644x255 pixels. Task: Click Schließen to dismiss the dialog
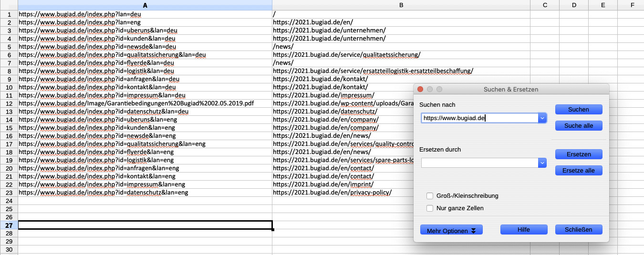579,230
